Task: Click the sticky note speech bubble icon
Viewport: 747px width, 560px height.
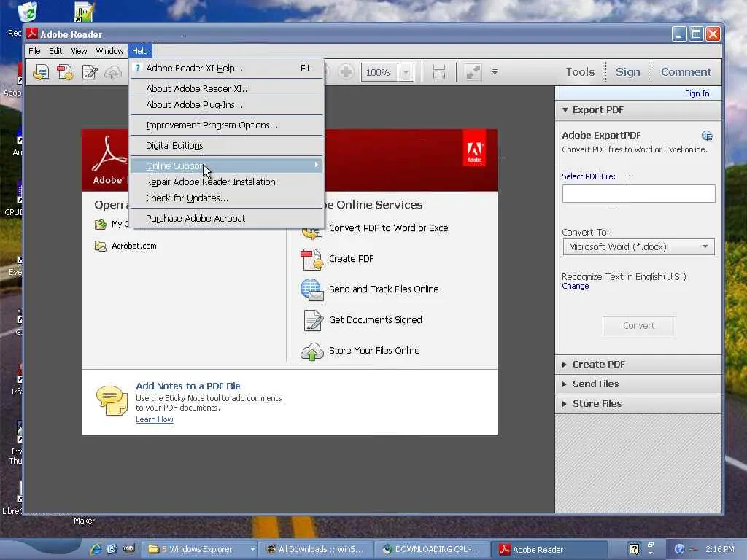Action: [112, 400]
